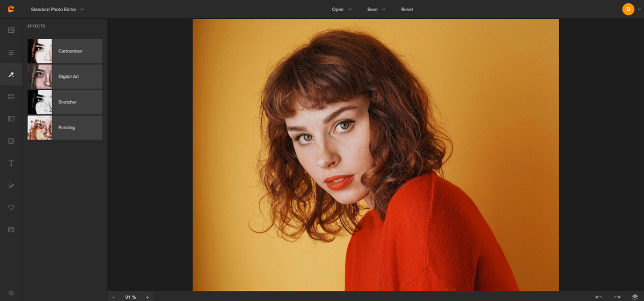This screenshot has height=301, width=644.
Task: Click the redo arrow icon
Action: [x=617, y=297]
